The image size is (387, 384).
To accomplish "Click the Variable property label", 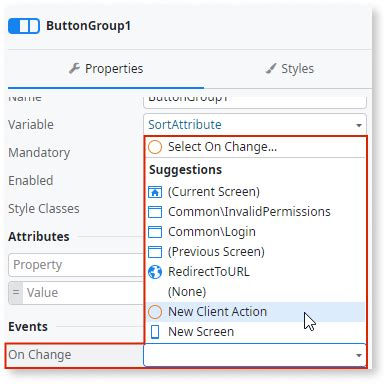I will [x=31, y=125].
